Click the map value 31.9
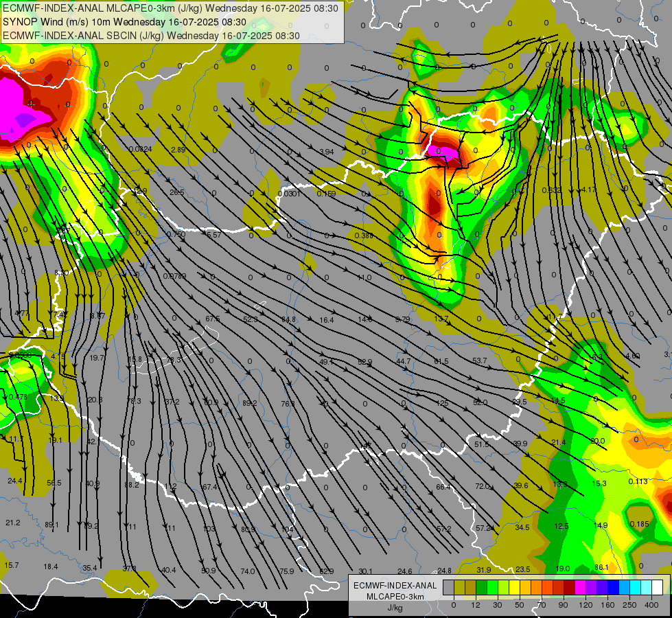Viewport: 672px width, 618px height. pos(483,570)
